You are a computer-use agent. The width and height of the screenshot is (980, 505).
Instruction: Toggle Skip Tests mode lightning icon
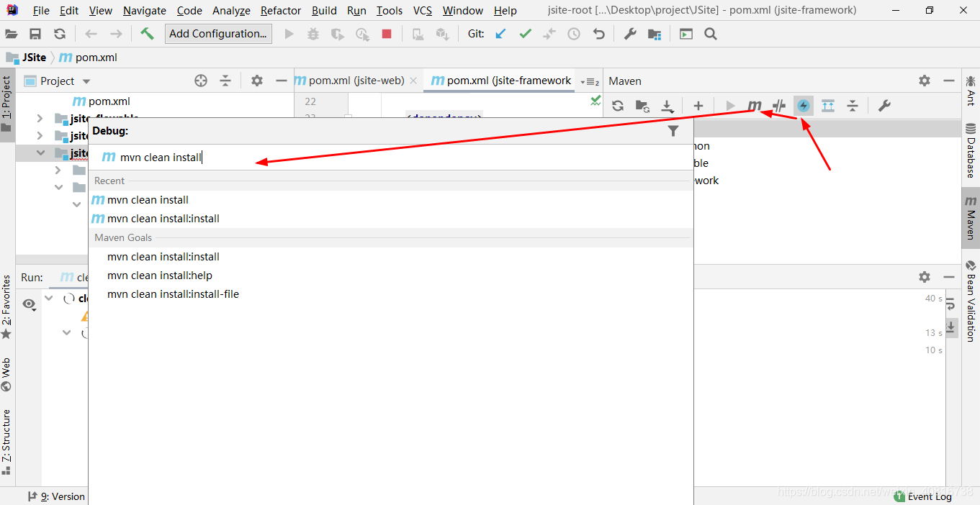[x=804, y=106]
